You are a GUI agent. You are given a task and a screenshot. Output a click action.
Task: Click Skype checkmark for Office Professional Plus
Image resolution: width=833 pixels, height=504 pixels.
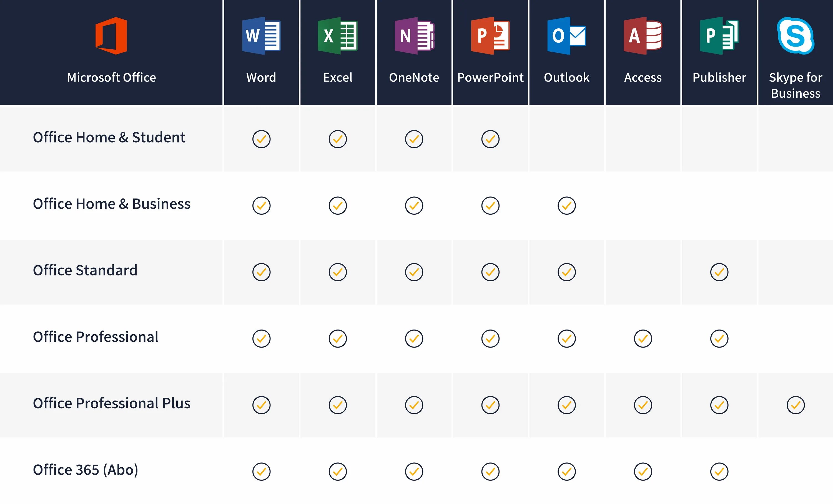pyautogui.click(x=796, y=405)
